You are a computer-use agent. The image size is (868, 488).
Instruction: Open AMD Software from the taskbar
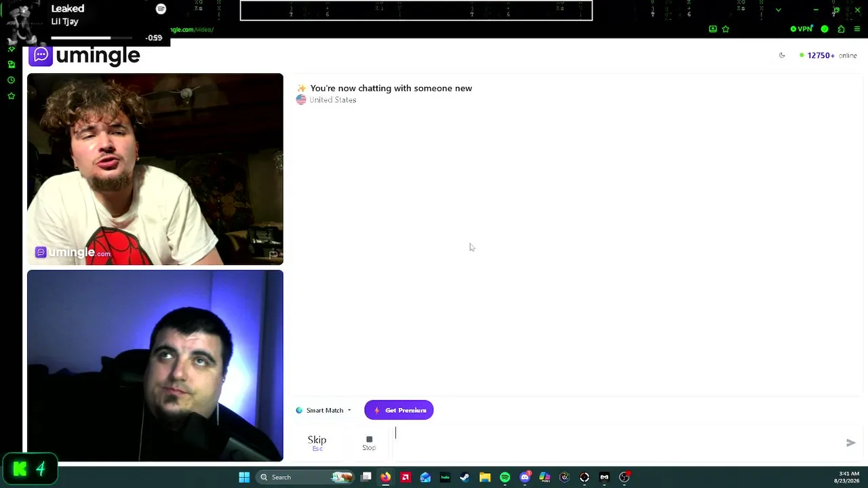point(406,477)
